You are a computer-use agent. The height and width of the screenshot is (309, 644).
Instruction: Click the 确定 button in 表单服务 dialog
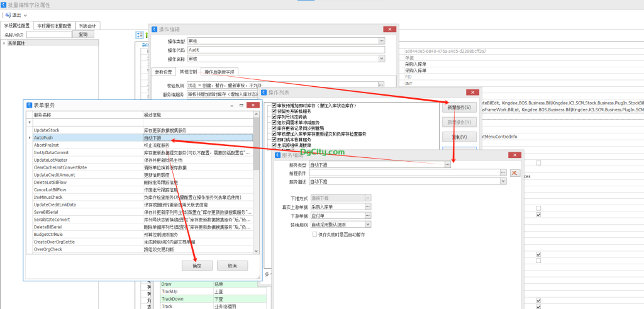pyautogui.click(x=196, y=266)
